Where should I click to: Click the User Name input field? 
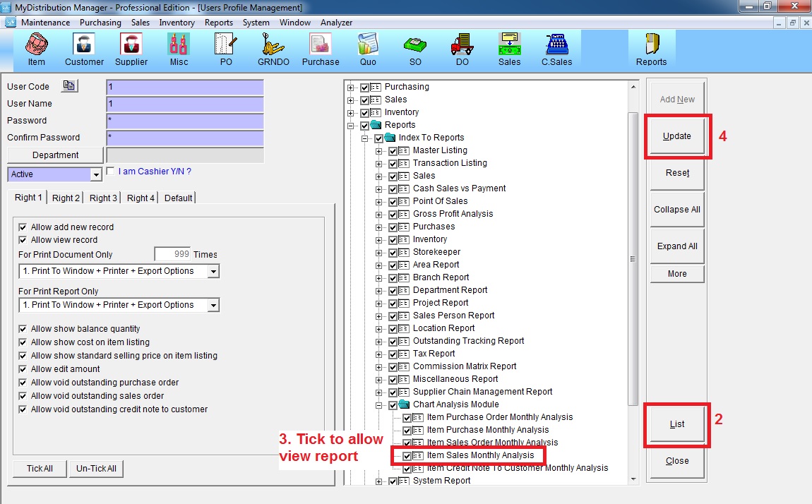tap(184, 104)
